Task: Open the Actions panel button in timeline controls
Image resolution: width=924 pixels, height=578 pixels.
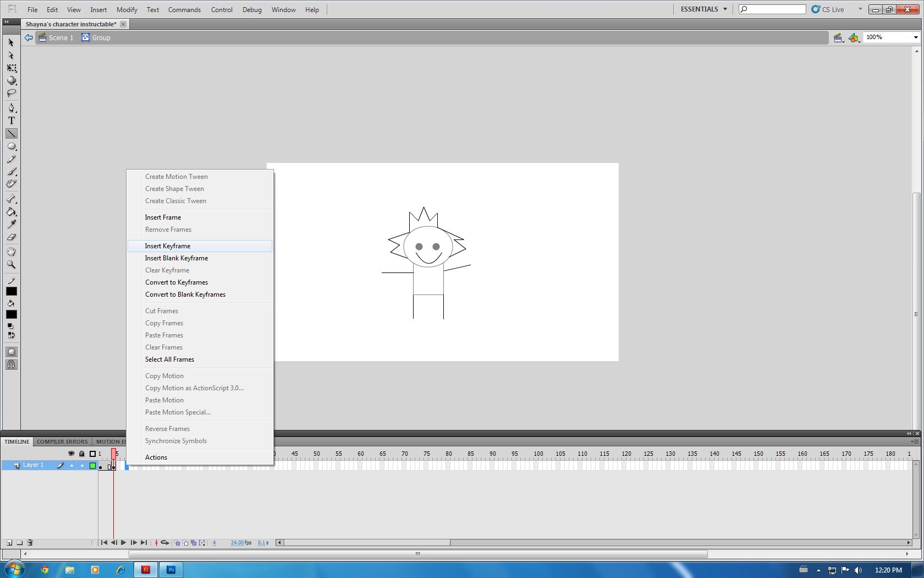Action: [x=156, y=457]
